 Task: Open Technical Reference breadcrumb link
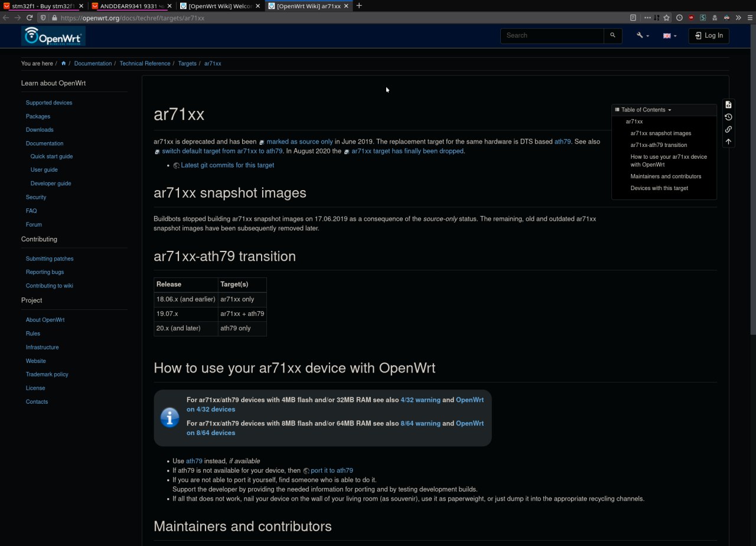145,63
